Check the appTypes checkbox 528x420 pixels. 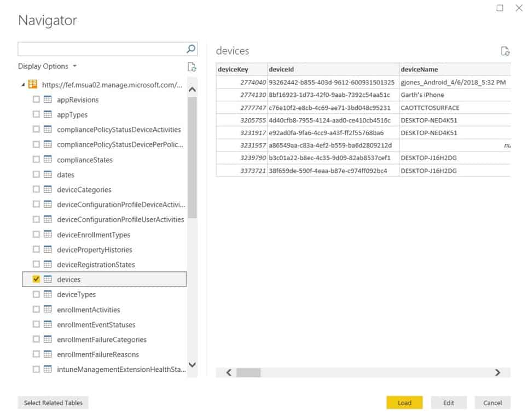36,114
